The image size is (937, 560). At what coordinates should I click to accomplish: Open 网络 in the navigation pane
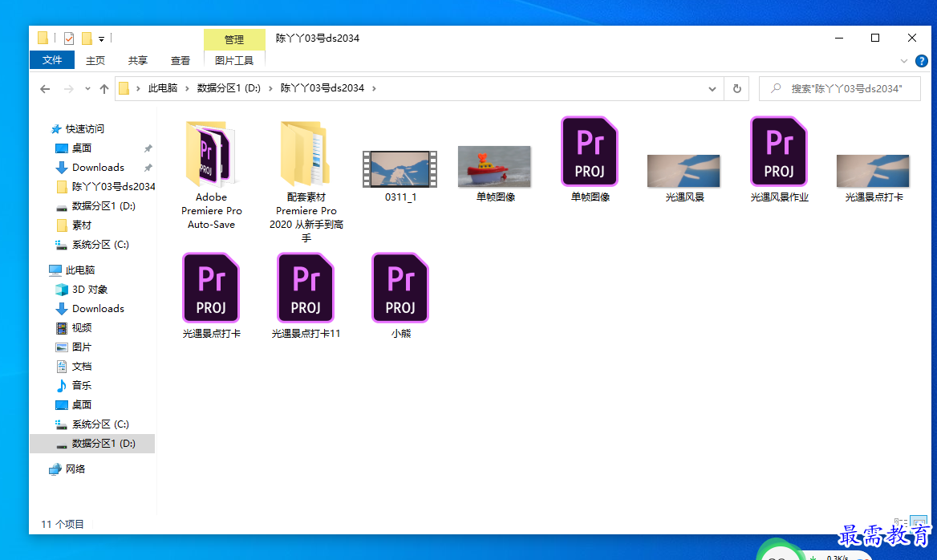(67, 469)
